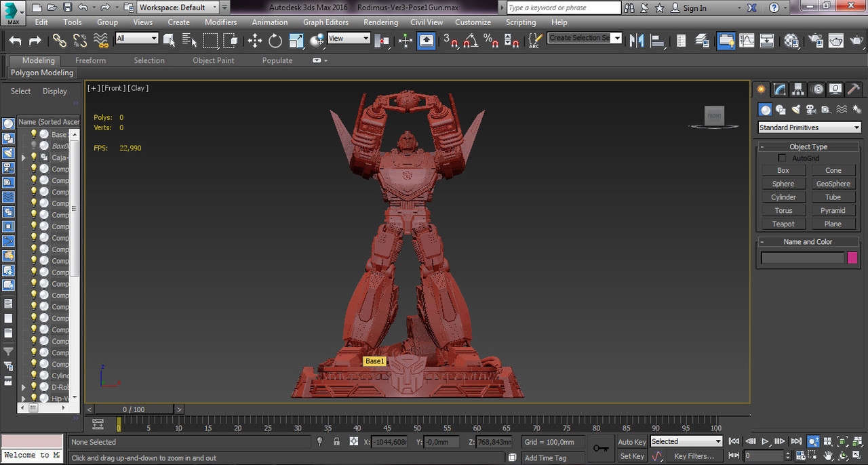Open the Rendering menu
The height and width of the screenshot is (465, 868).
click(x=381, y=22)
